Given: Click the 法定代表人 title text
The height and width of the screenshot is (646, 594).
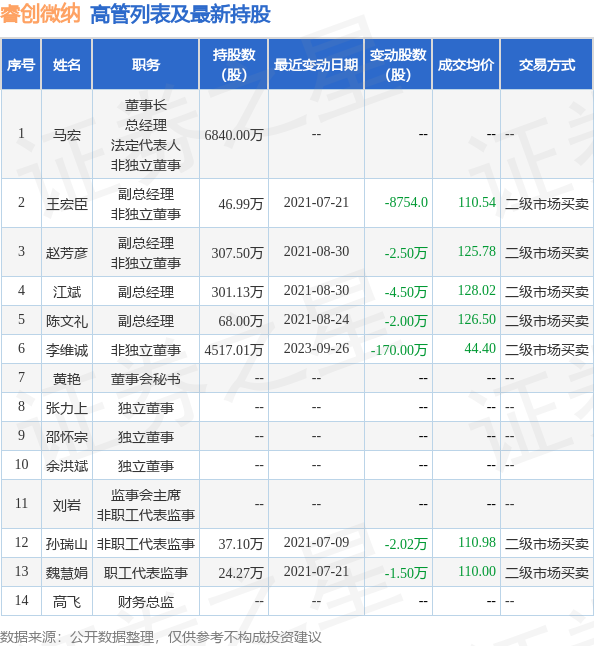Looking at the screenshot, I should pyautogui.click(x=146, y=145).
